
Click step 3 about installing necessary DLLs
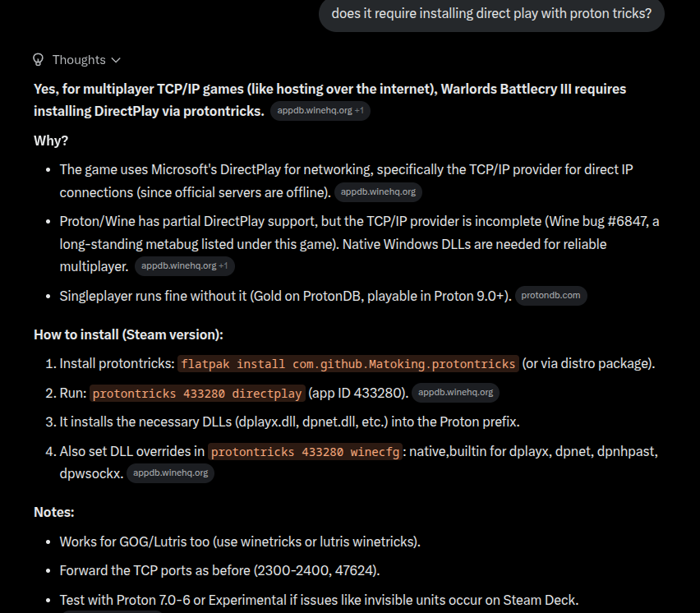[x=290, y=422]
